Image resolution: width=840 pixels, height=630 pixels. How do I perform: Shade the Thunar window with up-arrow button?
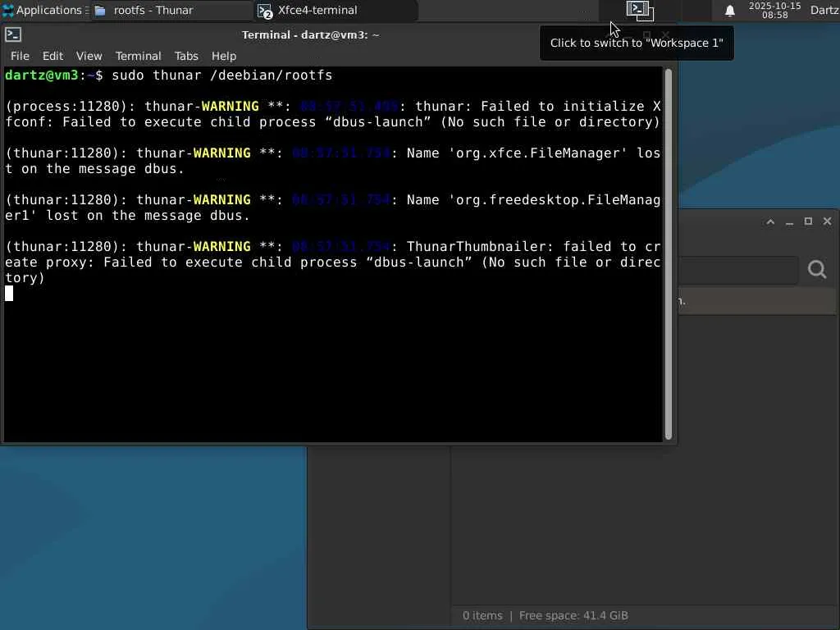(770, 221)
